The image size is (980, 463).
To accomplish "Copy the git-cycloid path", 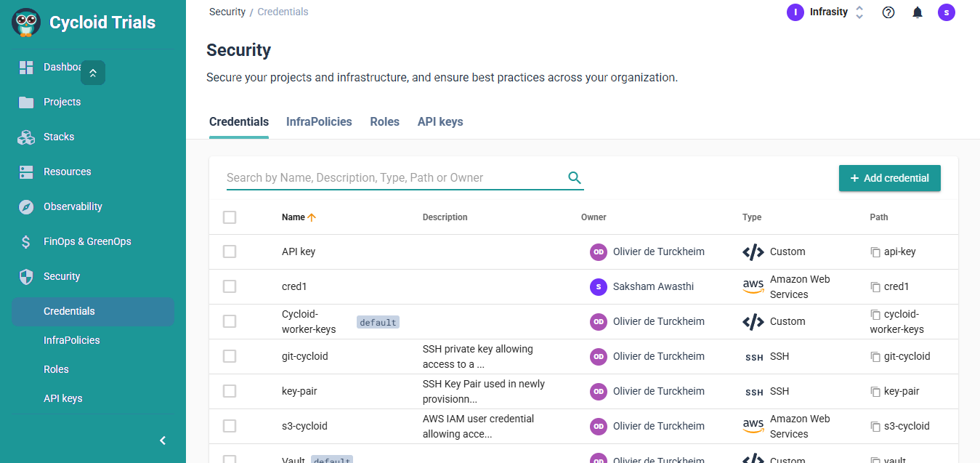I will tap(875, 357).
